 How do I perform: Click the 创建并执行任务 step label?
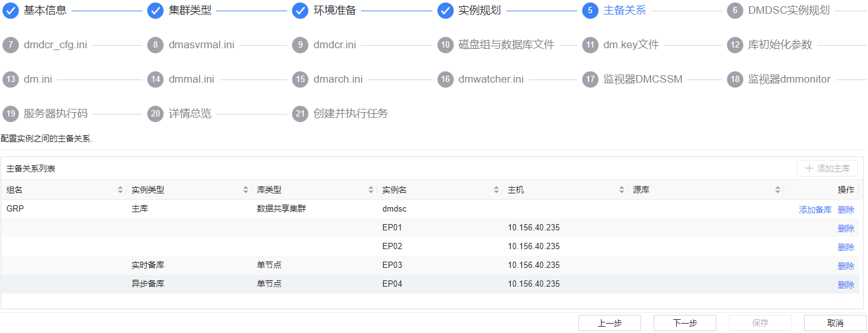point(351,114)
